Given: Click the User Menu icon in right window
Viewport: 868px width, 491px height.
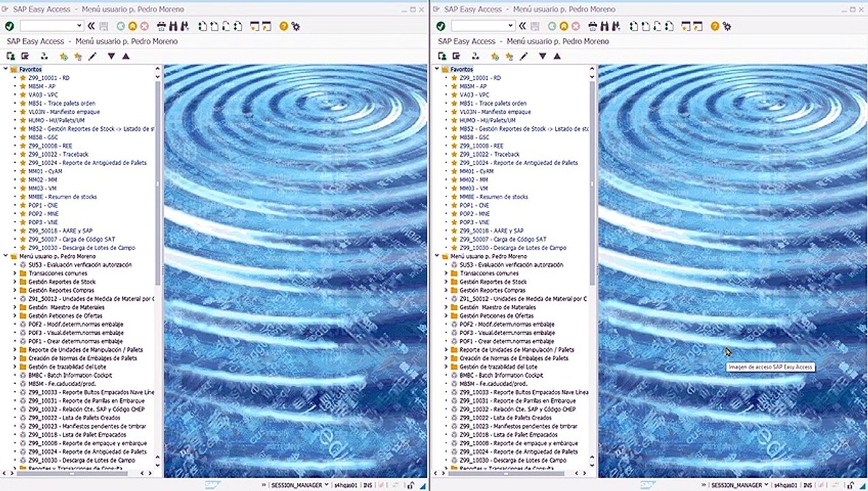Looking at the screenshot, I should click(x=442, y=56).
